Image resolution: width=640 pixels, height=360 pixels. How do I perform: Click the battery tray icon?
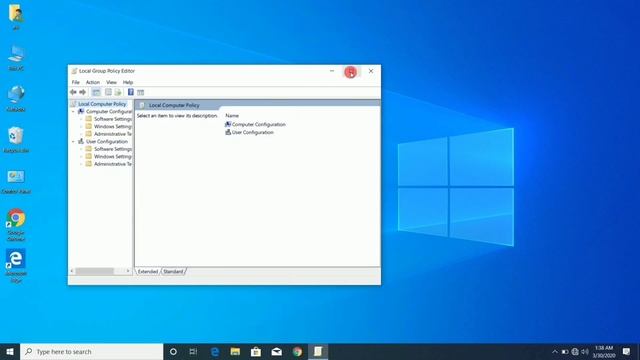pyautogui.click(x=565, y=351)
